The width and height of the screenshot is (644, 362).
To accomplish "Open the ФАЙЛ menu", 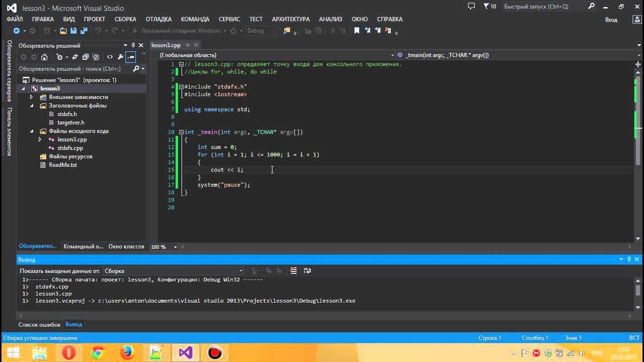I will pyautogui.click(x=15, y=19).
